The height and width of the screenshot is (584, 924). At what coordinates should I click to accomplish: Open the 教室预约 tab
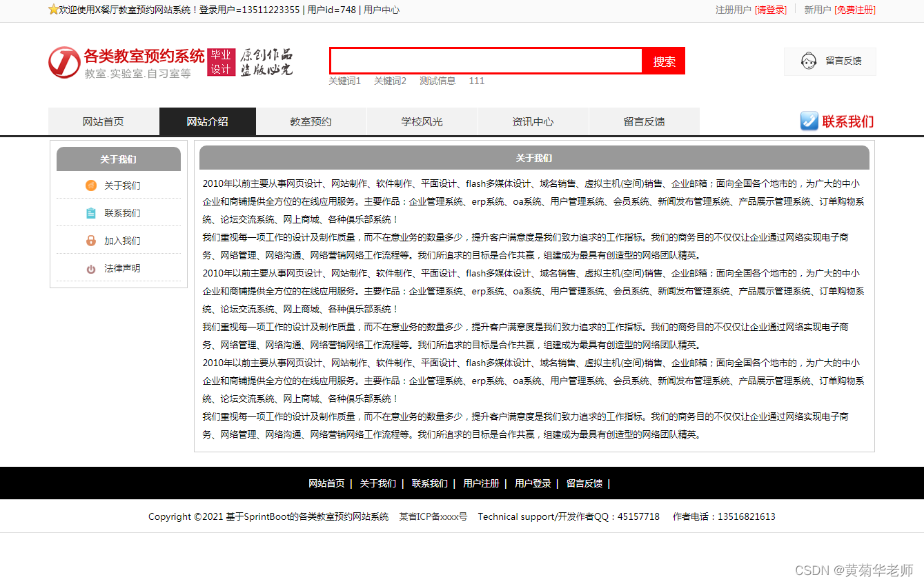pyautogui.click(x=311, y=121)
